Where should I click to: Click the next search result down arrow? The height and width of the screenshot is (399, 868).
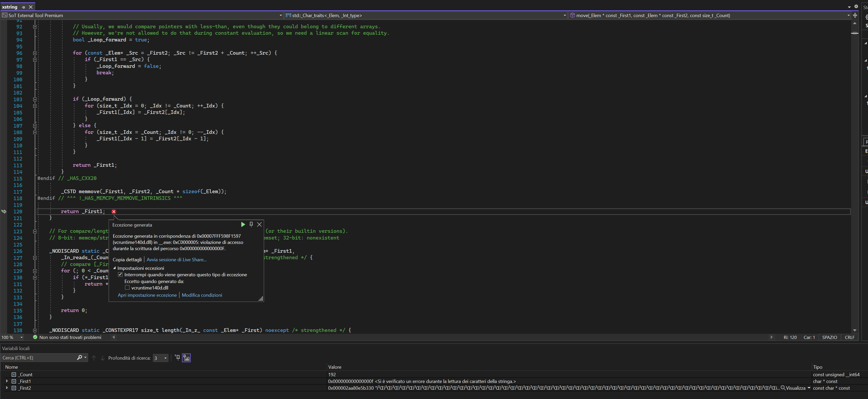point(103,358)
